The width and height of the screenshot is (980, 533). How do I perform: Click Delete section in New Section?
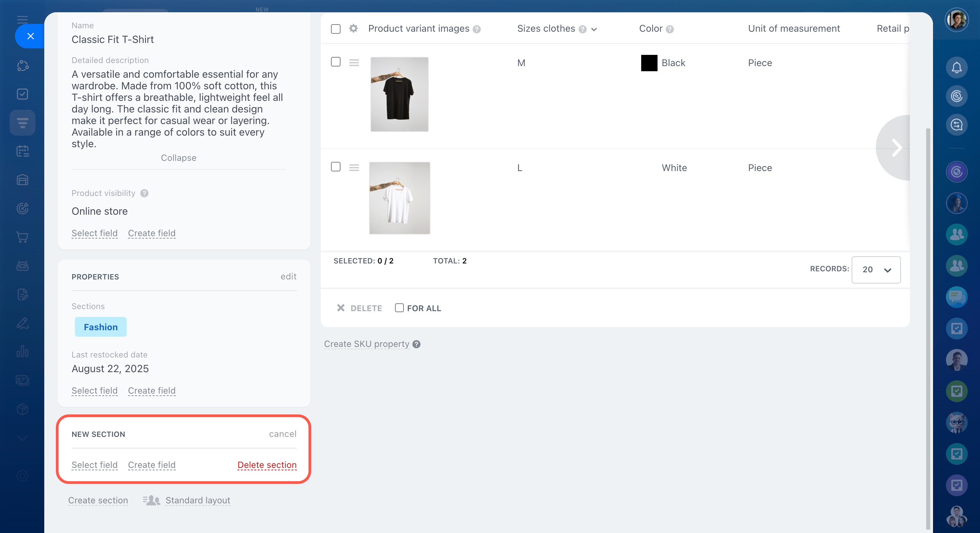click(x=267, y=465)
